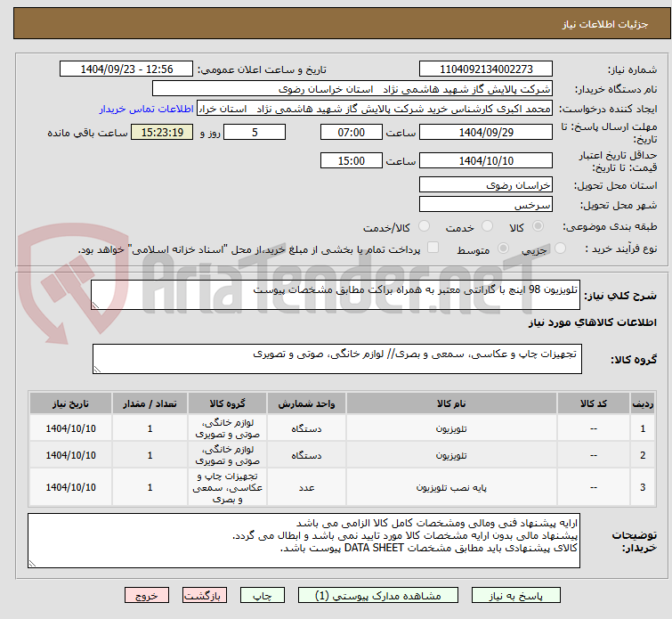This screenshot has width=672, height=619.
Task: Click the resize handle of گروه کالا box
Action: pyautogui.click(x=97, y=370)
